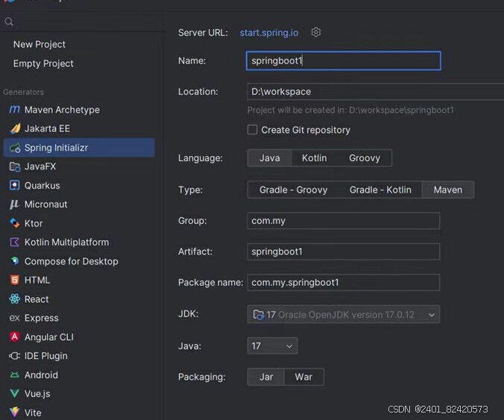The image size is (504, 420).
Task: Select IDE Plugin generator label
Action: point(46,356)
